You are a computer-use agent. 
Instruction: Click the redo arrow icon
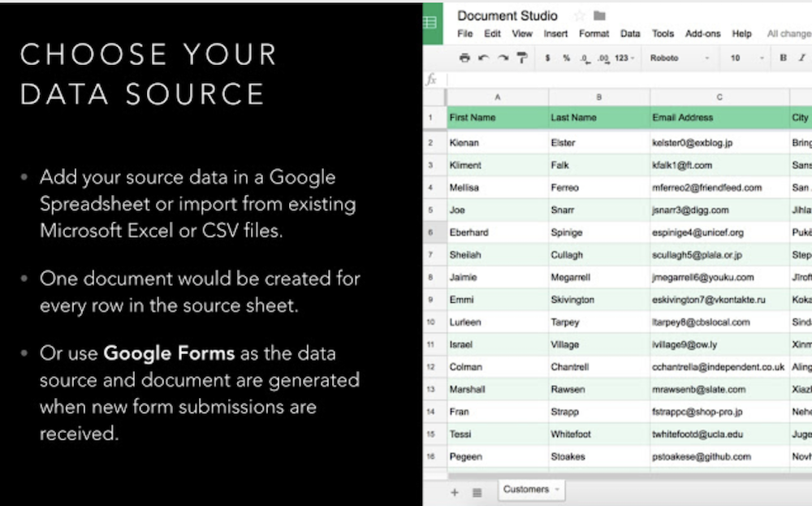pos(503,58)
